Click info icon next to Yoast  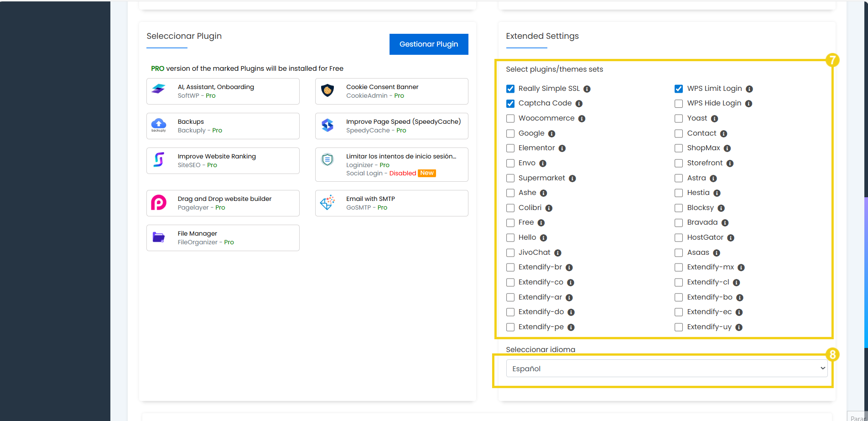coord(714,119)
